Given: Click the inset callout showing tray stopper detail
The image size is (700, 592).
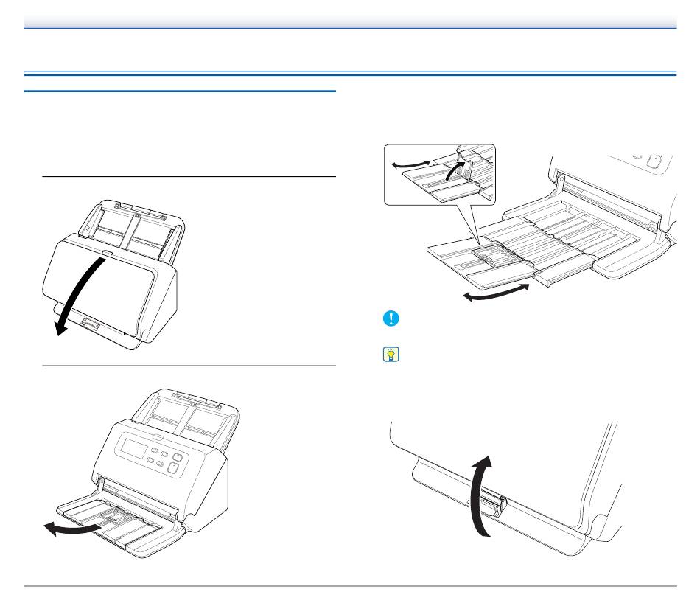Looking at the screenshot, I should click(x=440, y=175).
